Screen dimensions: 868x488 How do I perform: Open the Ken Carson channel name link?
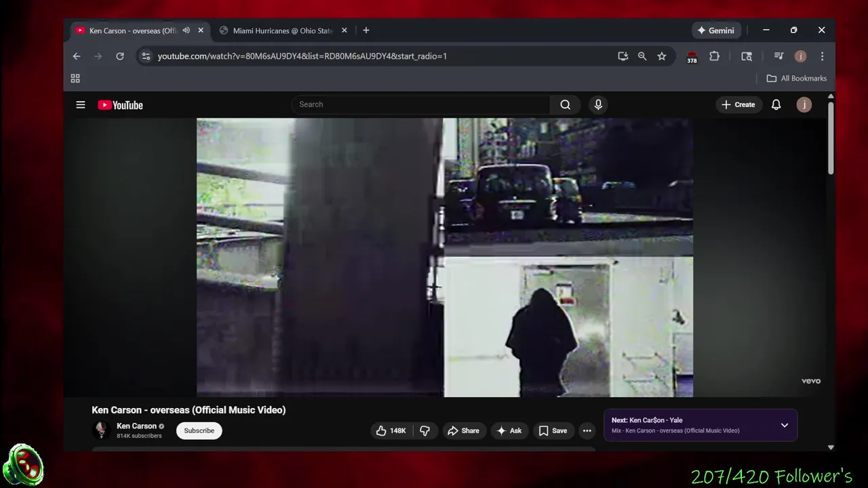[136, 426]
